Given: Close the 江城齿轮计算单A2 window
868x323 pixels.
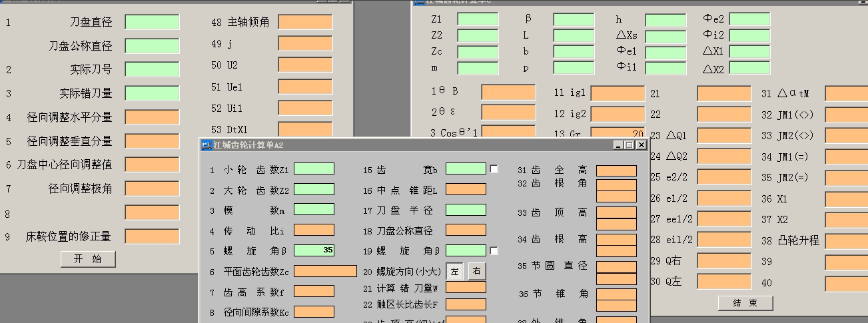Looking at the screenshot, I should point(641,145).
